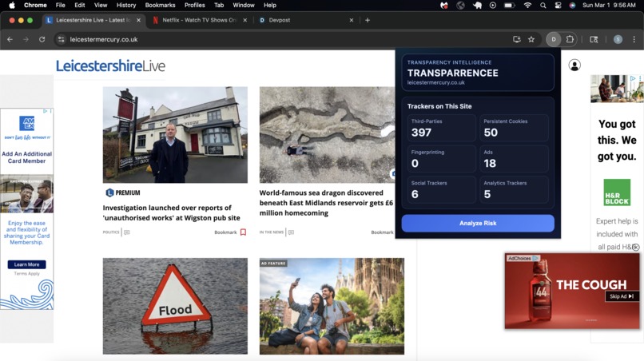
Task: Click the In The News category label
Action: tap(272, 232)
